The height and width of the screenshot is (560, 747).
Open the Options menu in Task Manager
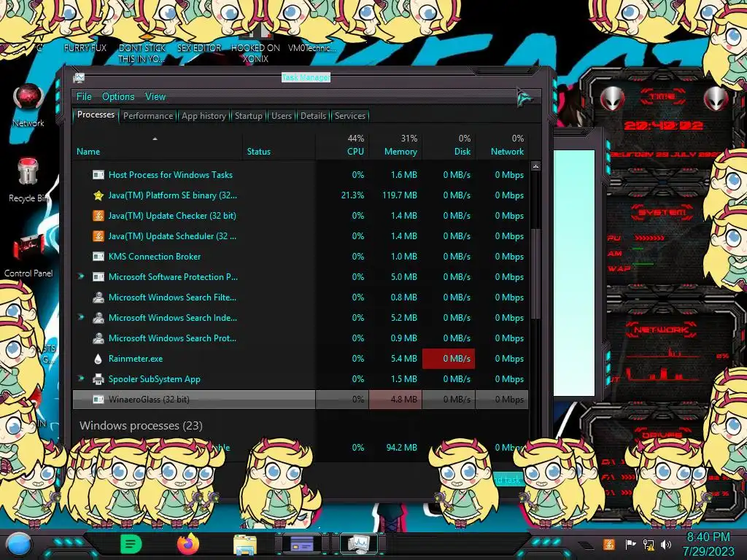coord(118,97)
